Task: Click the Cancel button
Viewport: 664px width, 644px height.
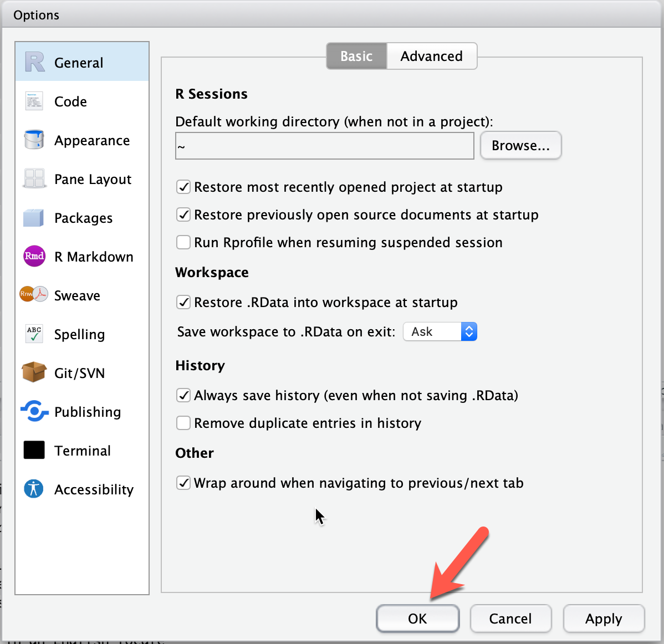Action: coord(510,619)
